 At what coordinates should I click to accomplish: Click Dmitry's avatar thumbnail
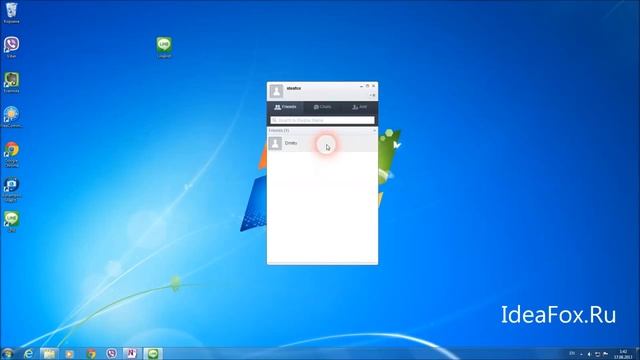[x=276, y=143]
